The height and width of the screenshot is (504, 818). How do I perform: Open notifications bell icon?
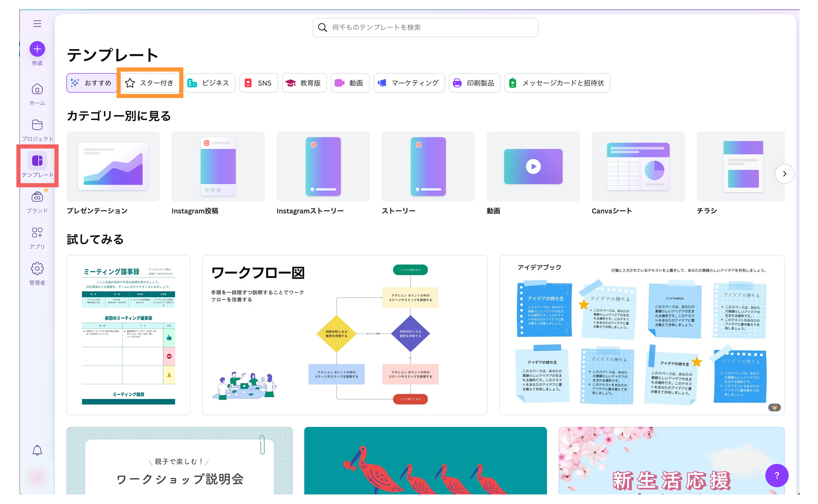[x=37, y=450]
